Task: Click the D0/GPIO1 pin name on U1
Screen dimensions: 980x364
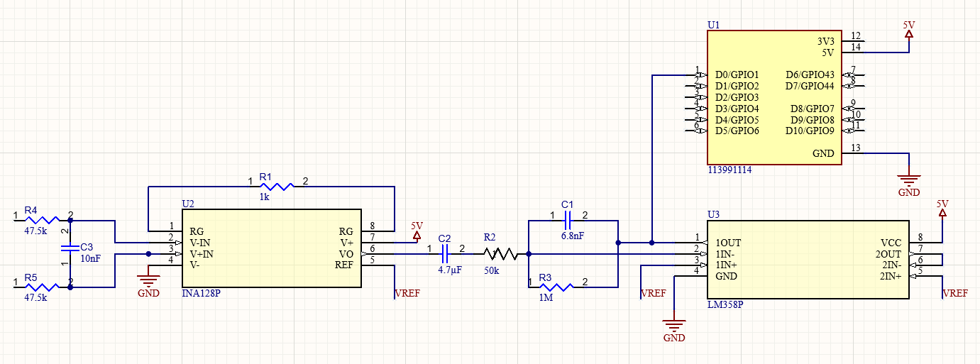Action: [x=737, y=75]
